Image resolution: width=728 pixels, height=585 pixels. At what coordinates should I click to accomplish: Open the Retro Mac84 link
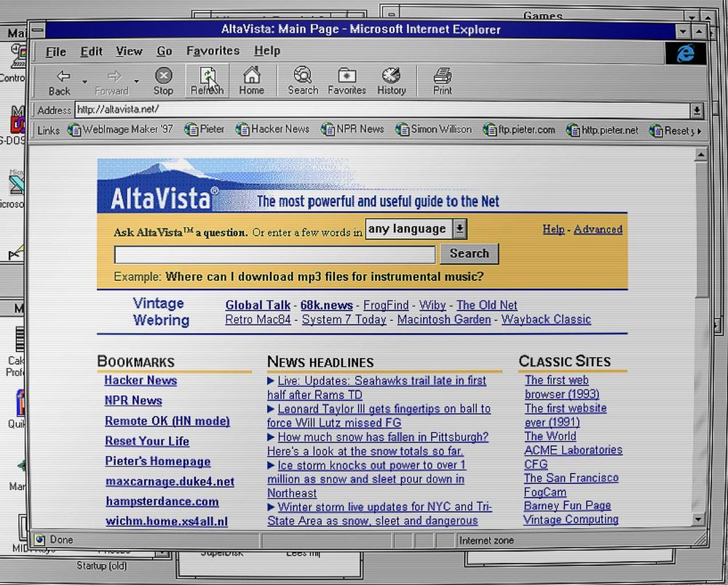[258, 319]
